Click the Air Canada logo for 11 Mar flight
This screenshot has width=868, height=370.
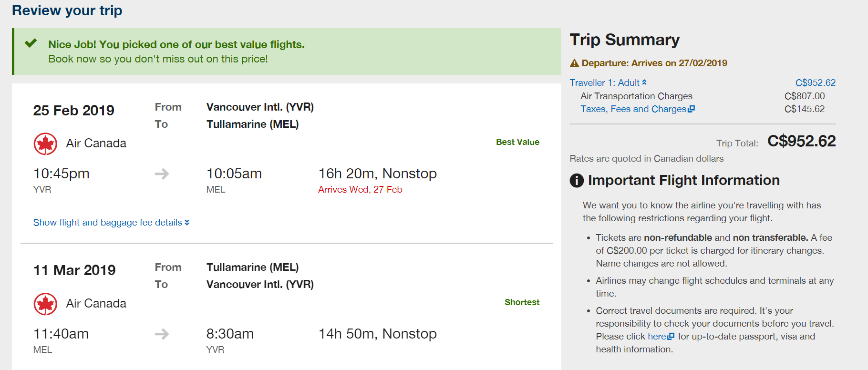tap(45, 304)
